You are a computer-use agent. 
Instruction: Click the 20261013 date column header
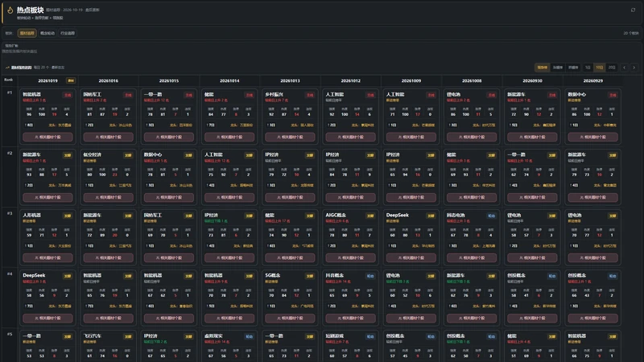290,81
